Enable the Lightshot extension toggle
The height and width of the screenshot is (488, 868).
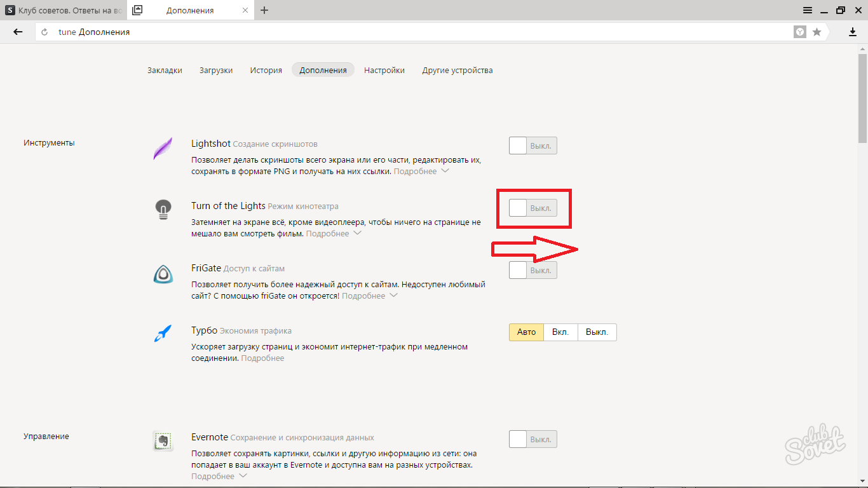[533, 146]
